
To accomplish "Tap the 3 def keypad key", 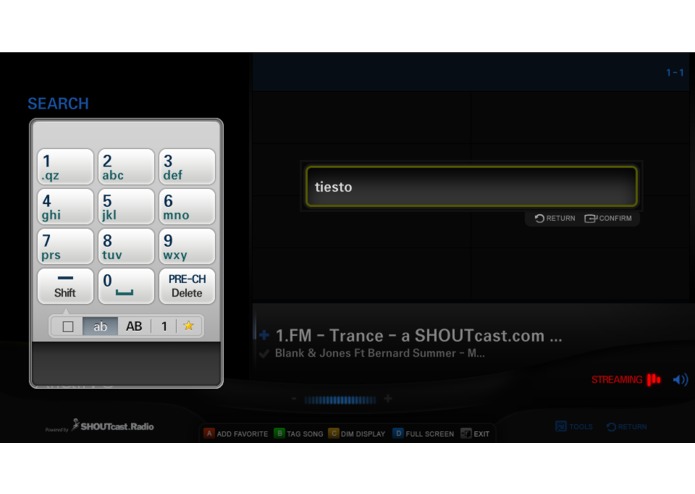I will click(187, 167).
